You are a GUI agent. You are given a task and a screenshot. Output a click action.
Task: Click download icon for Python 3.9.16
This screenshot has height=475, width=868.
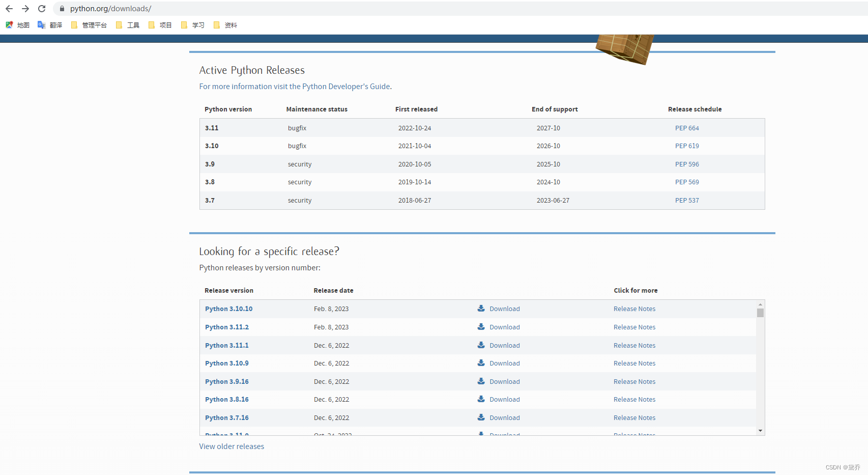(x=481, y=381)
